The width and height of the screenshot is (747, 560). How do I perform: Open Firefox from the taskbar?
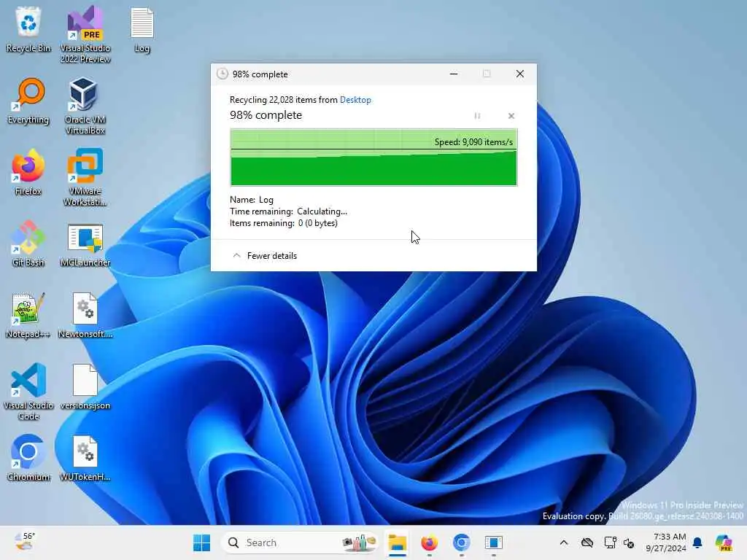click(429, 542)
